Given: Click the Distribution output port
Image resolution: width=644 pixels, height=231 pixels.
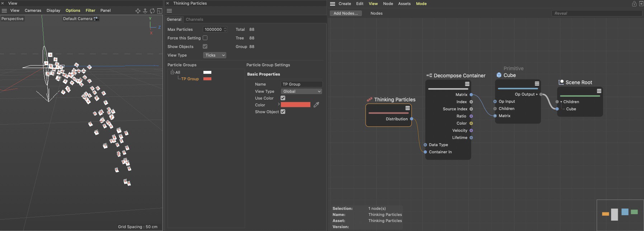Looking at the screenshot, I should coord(412,119).
